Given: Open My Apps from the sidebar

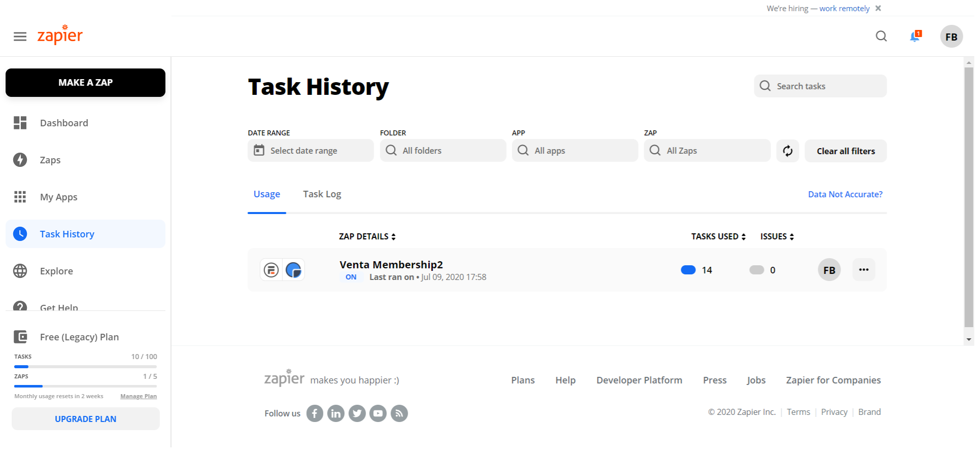Looking at the screenshot, I should (x=85, y=197).
